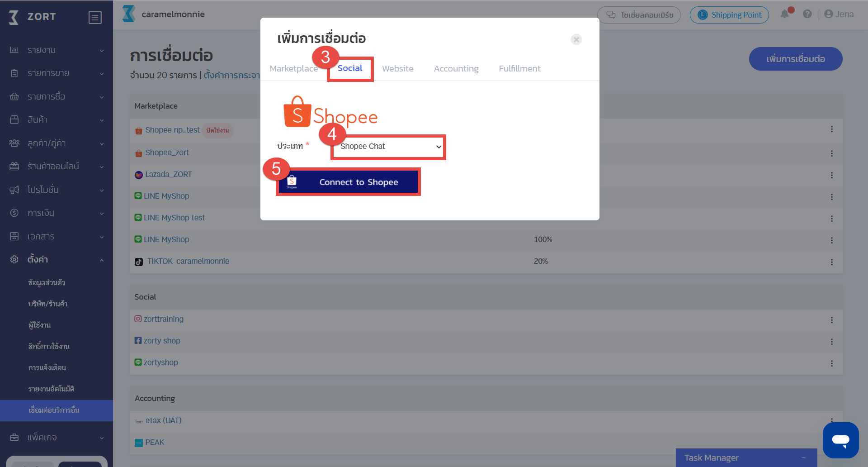This screenshot has height=467, width=868.
Task: Switch to the Marketplace tab
Action: (294, 69)
